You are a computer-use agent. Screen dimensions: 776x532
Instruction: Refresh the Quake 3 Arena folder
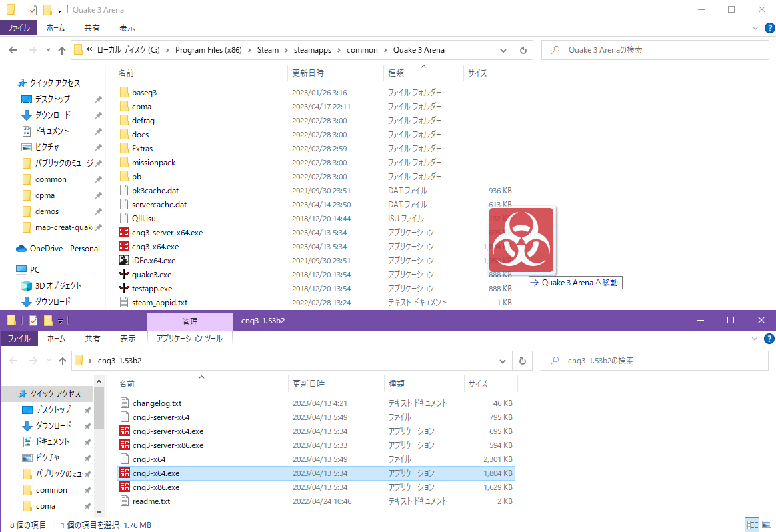523,50
